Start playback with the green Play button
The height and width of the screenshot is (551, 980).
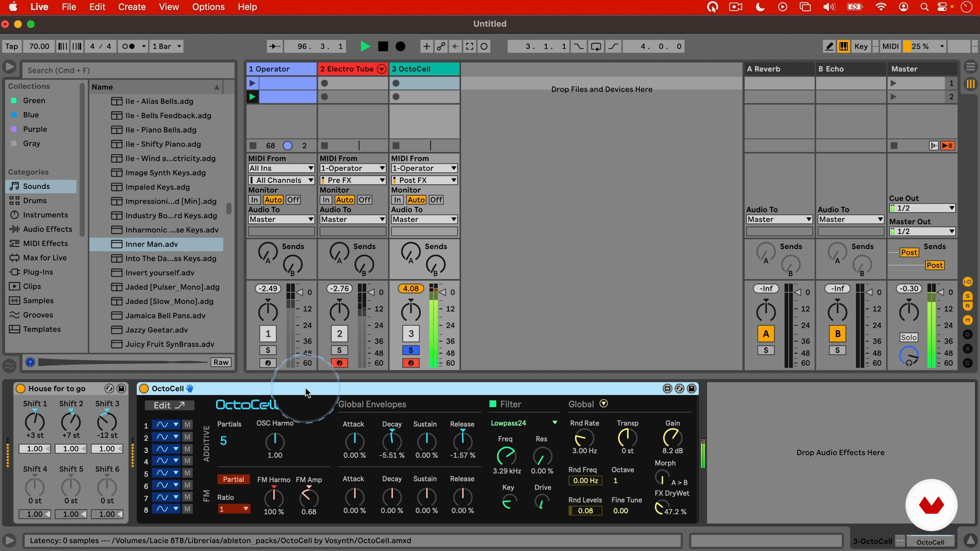[365, 46]
